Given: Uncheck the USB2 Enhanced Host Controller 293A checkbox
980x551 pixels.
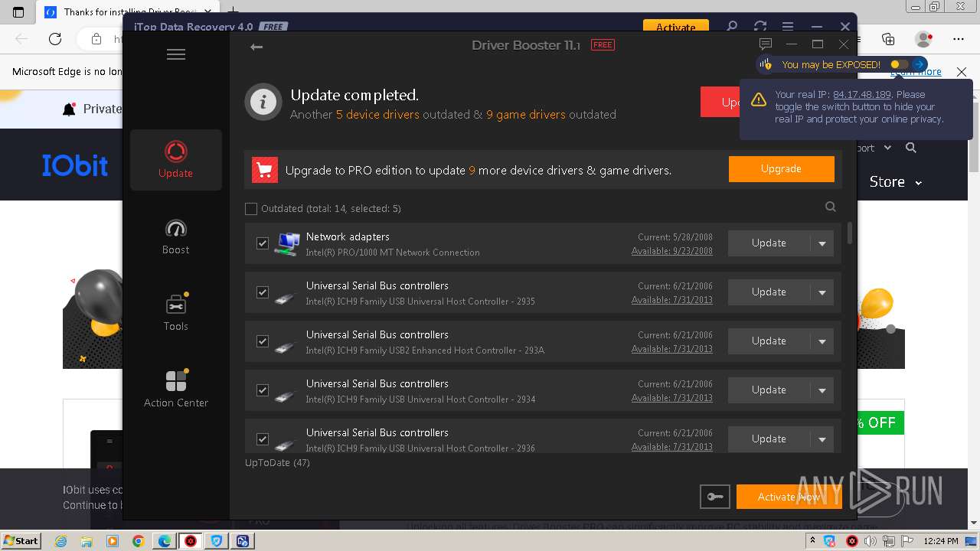Looking at the screenshot, I should pos(263,341).
